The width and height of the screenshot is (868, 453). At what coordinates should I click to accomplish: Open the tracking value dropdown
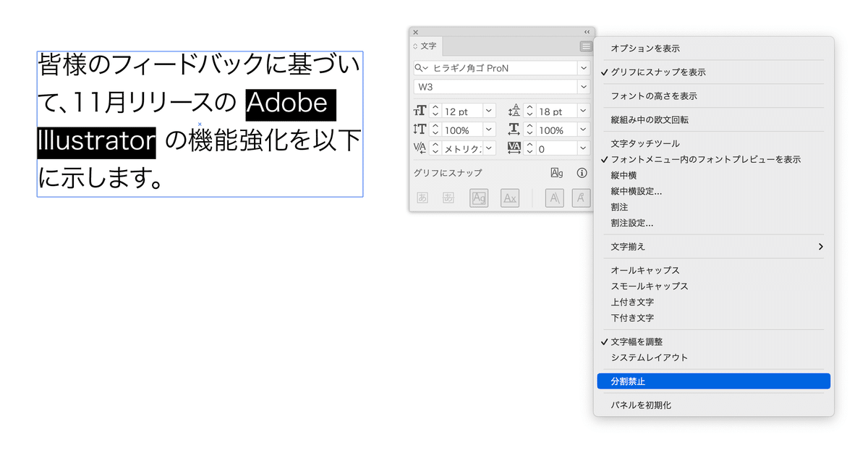point(583,148)
